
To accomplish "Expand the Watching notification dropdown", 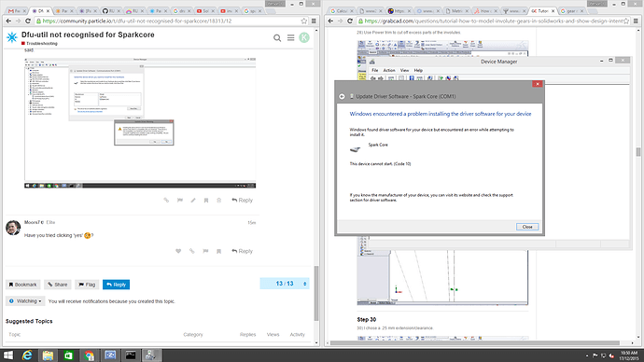I will [x=25, y=300].
